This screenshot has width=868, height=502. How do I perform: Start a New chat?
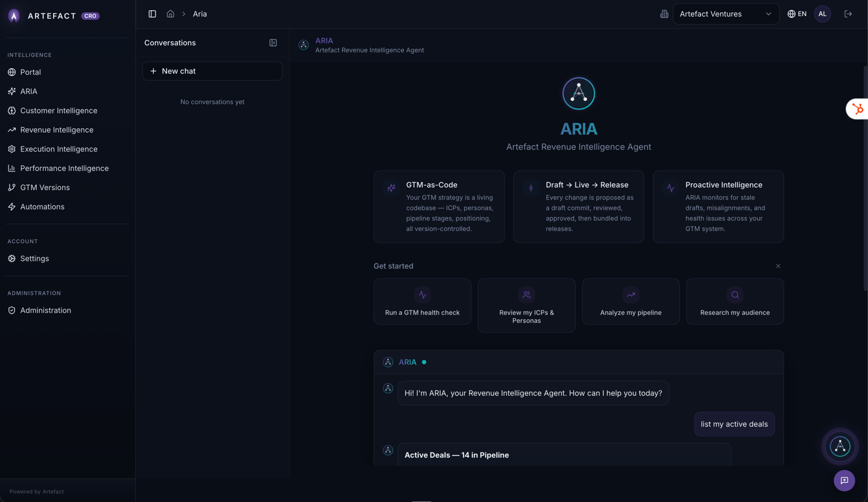coord(212,71)
